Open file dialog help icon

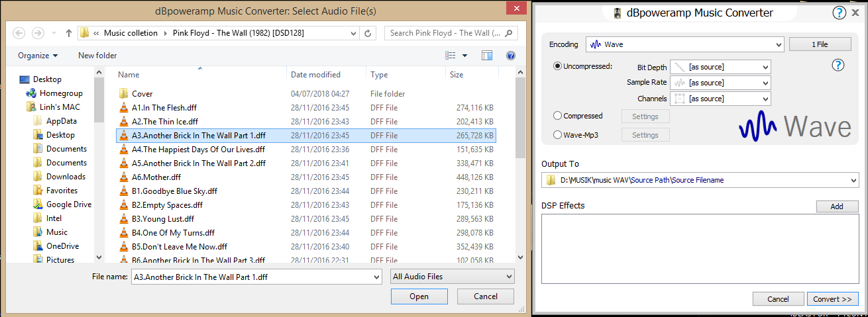pyautogui.click(x=510, y=56)
